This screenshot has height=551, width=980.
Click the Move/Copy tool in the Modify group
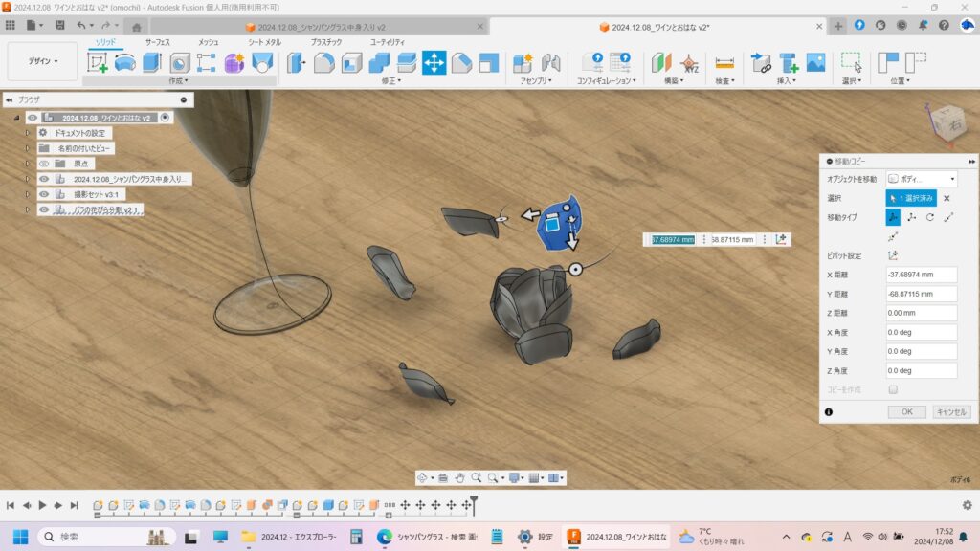coord(434,63)
